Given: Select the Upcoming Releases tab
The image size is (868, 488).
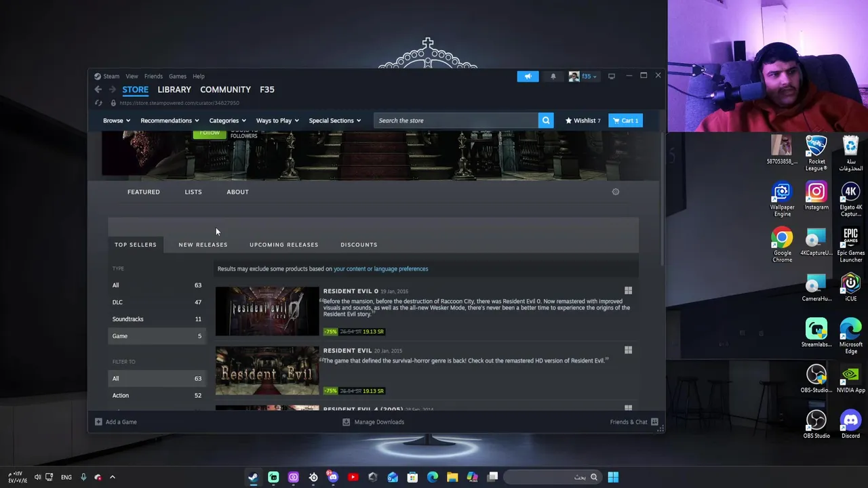Looking at the screenshot, I should 283,245.
